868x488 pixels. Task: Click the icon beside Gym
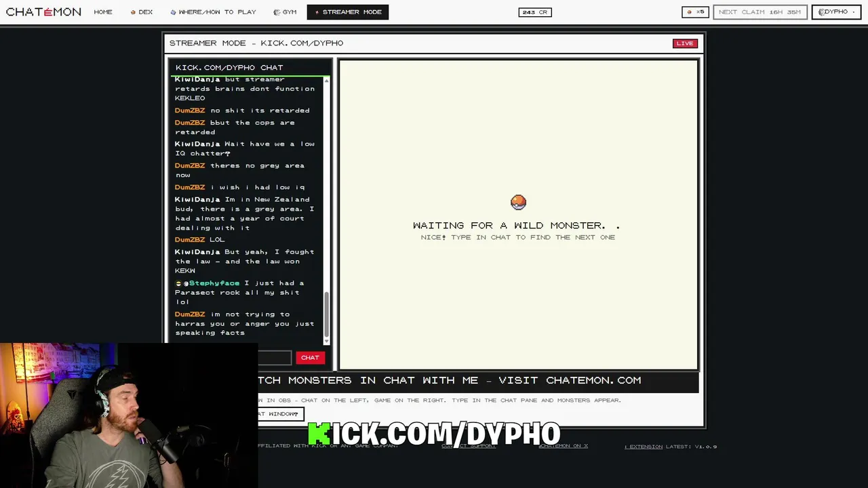(x=277, y=12)
